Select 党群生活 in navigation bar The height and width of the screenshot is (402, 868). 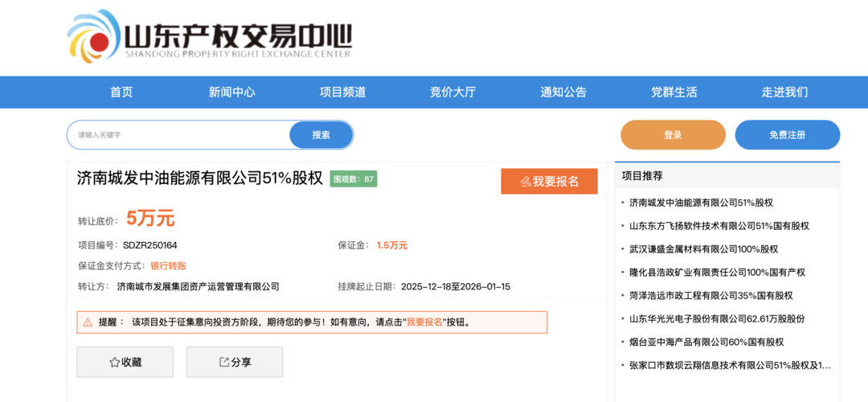[x=674, y=92]
